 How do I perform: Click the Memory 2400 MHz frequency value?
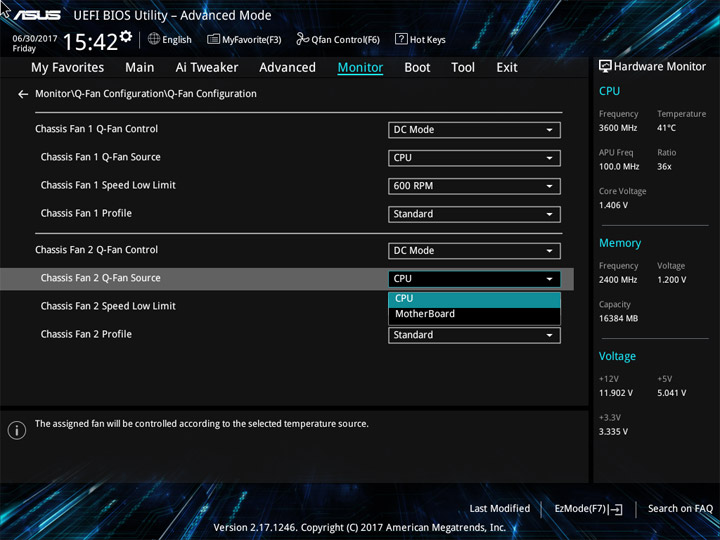[618, 280]
